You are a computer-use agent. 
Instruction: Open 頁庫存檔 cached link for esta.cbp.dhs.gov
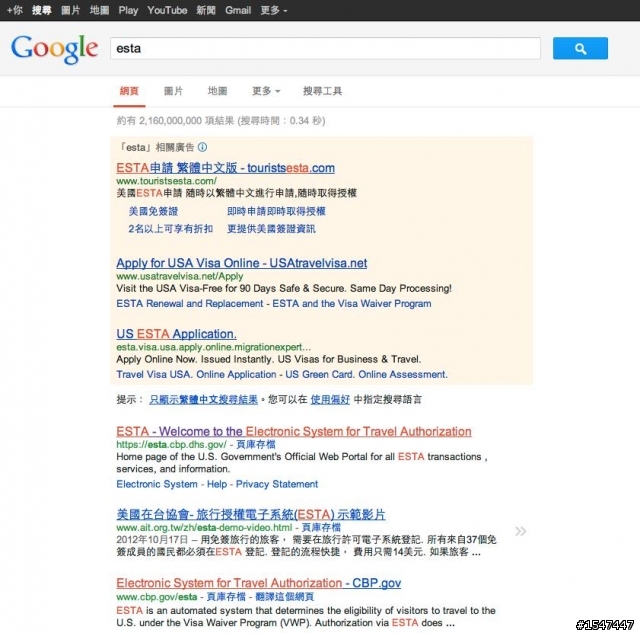coord(256,444)
